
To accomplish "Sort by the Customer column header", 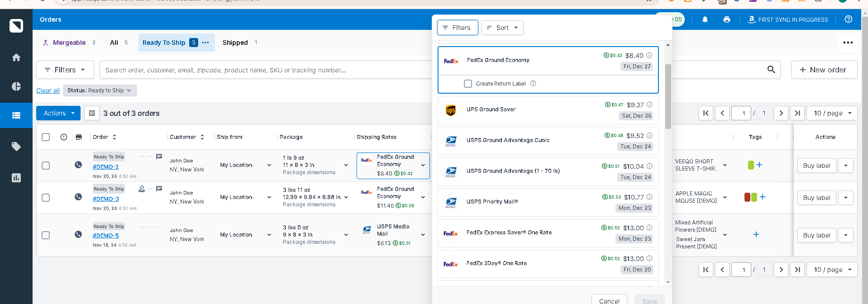I will (x=187, y=137).
